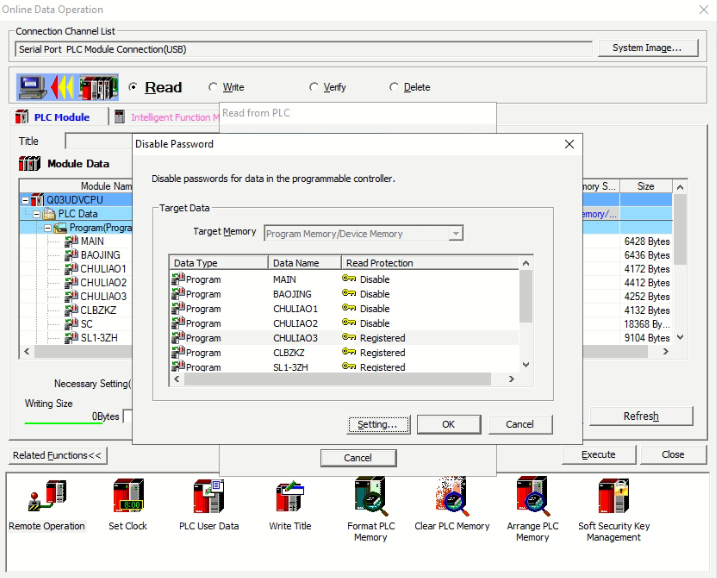This screenshot has width=717, height=578.
Task: Open the Arrange PLC Memory icon
Action: 532,498
